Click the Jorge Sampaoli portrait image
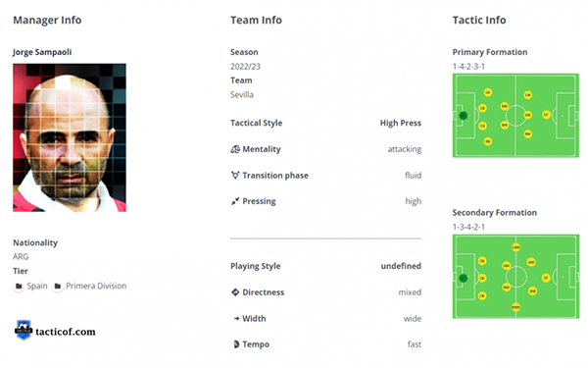Viewport: 588px width, 368px height. point(70,137)
